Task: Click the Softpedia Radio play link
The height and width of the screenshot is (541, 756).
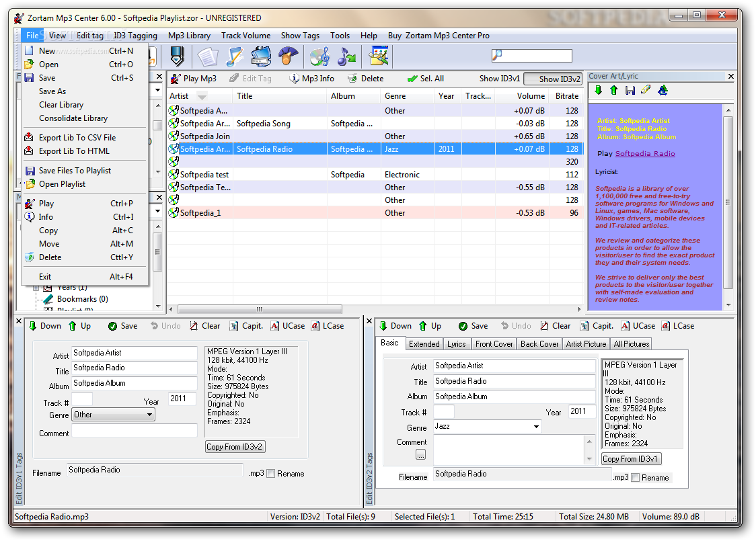Action: click(645, 154)
